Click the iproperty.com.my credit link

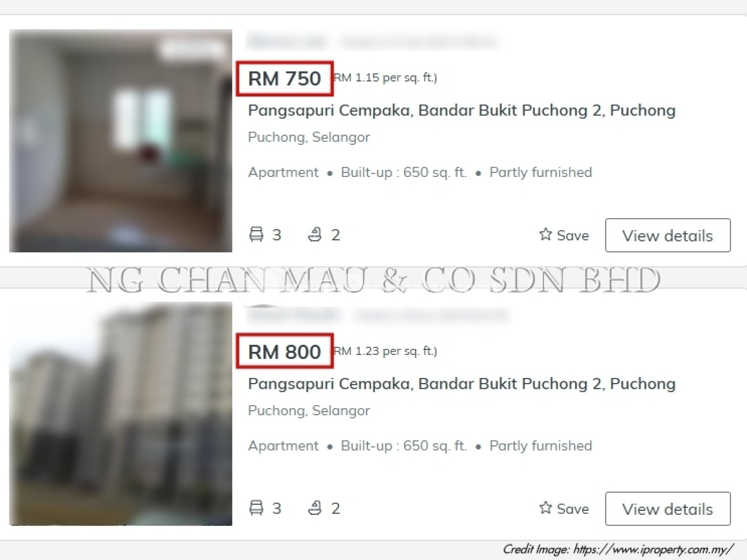[x=653, y=549]
